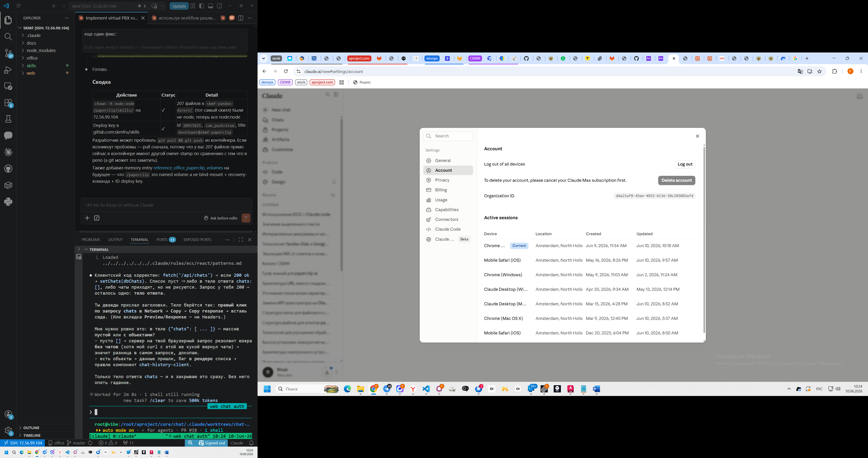Open Windows Start menu
Viewport: 868px width, 458px height.
(x=267, y=389)
